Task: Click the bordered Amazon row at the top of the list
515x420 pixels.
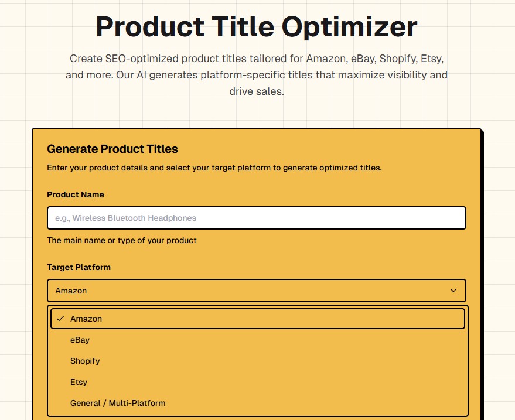Action: point(256,319)
